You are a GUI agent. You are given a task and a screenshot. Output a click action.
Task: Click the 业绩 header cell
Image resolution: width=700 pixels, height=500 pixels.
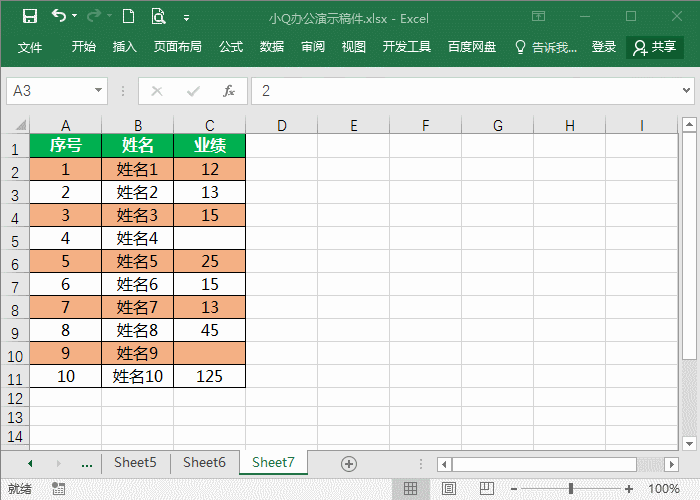(x=209, y=146)
